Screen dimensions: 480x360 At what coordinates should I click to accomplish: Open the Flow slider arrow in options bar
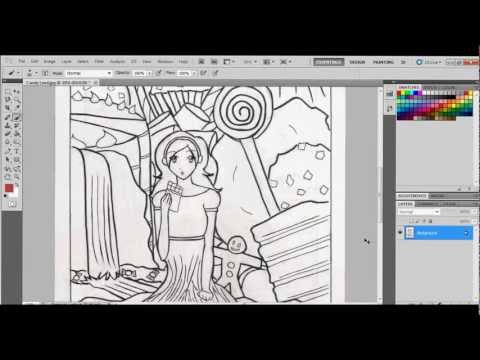pyautogui.click(x=194, y=73)
